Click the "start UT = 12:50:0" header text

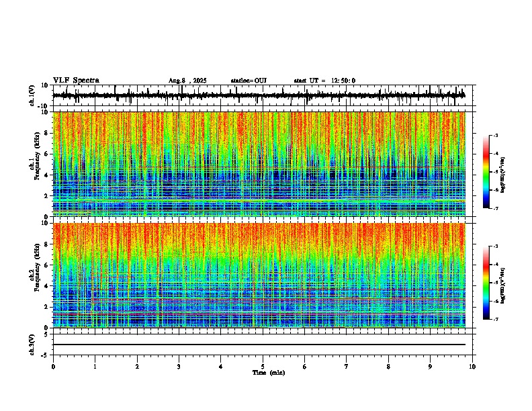click(x=324, y=81)
